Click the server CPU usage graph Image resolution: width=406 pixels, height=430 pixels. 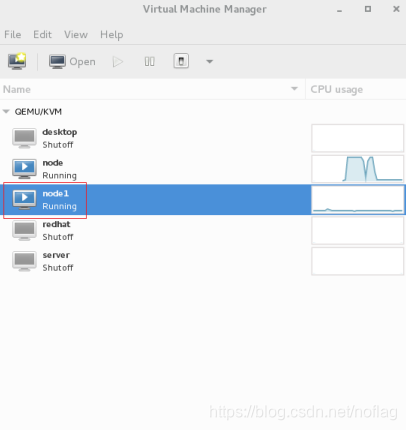pyautogui.click(x=357, y=261)
